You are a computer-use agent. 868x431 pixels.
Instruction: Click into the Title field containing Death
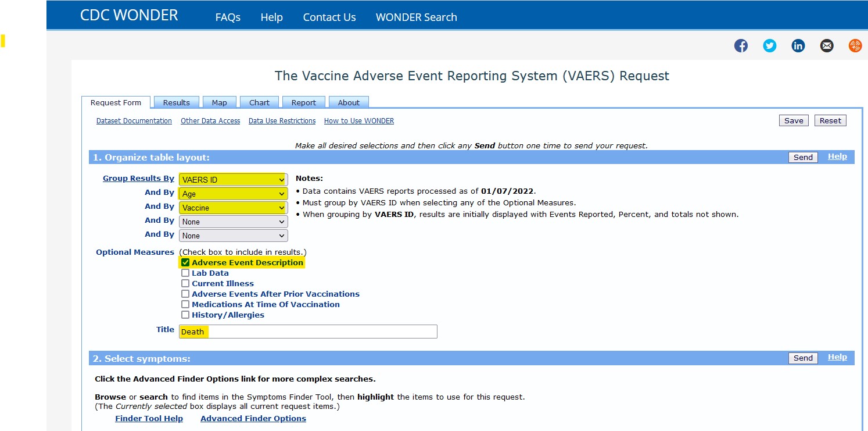(x=308, y=332)
